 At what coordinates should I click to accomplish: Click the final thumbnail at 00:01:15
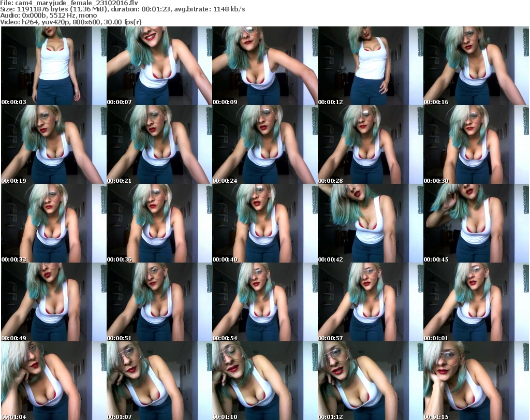pos(476,381)
